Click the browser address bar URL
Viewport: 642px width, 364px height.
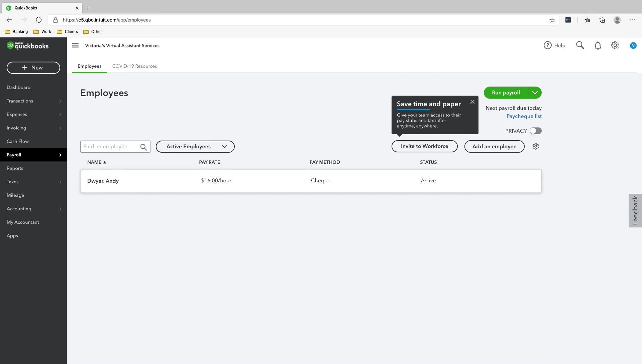pos(107,20)
